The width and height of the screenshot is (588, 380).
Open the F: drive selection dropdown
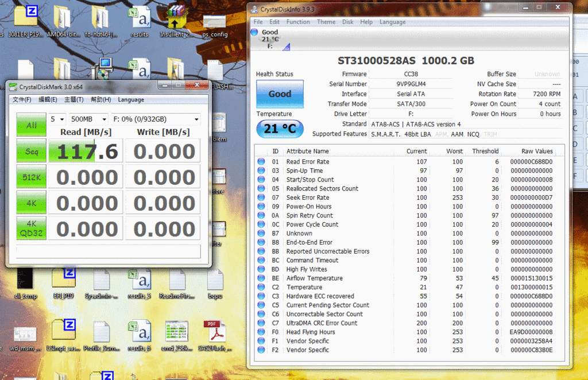156,119
